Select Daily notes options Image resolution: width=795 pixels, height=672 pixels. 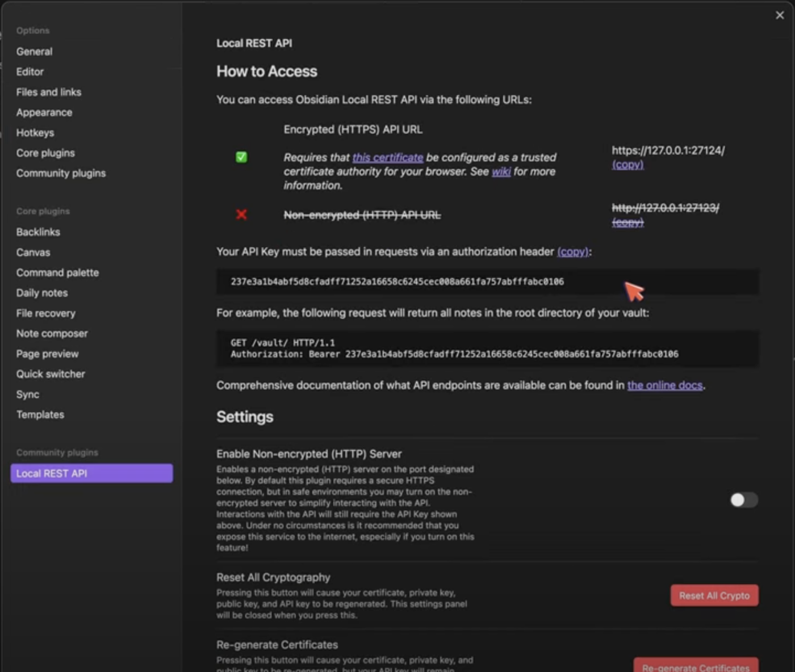[42, 293]
